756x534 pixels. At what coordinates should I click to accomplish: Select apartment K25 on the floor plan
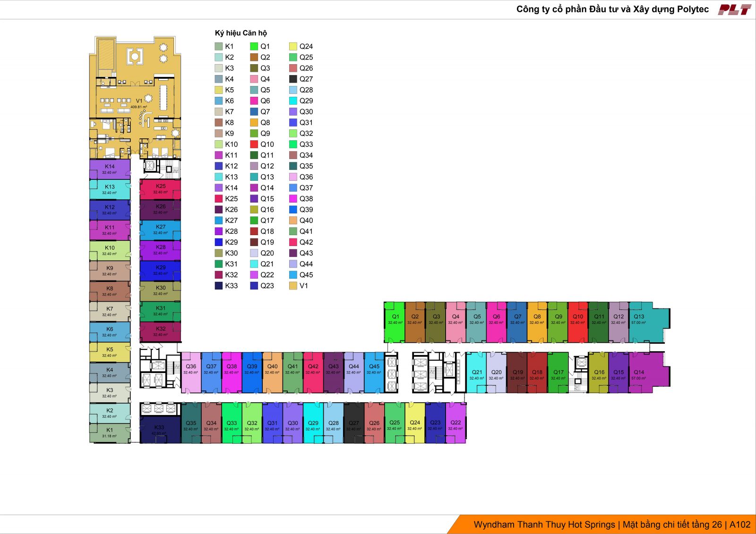(x=161, y=189)
